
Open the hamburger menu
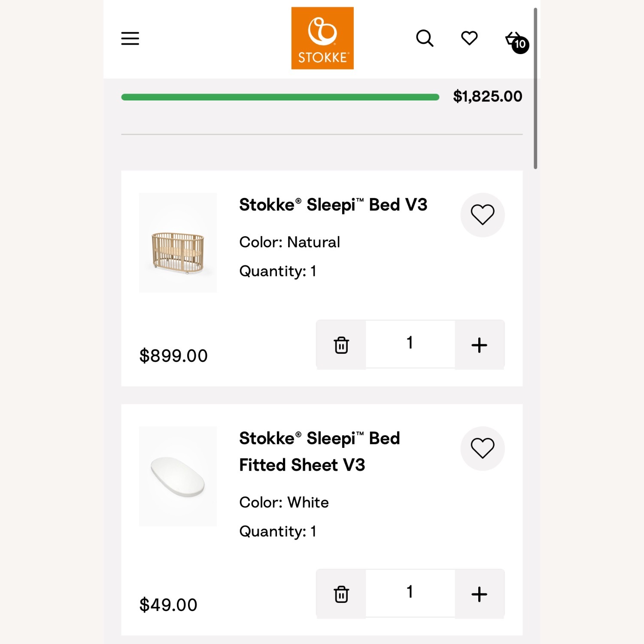click(x=130, y=38)
